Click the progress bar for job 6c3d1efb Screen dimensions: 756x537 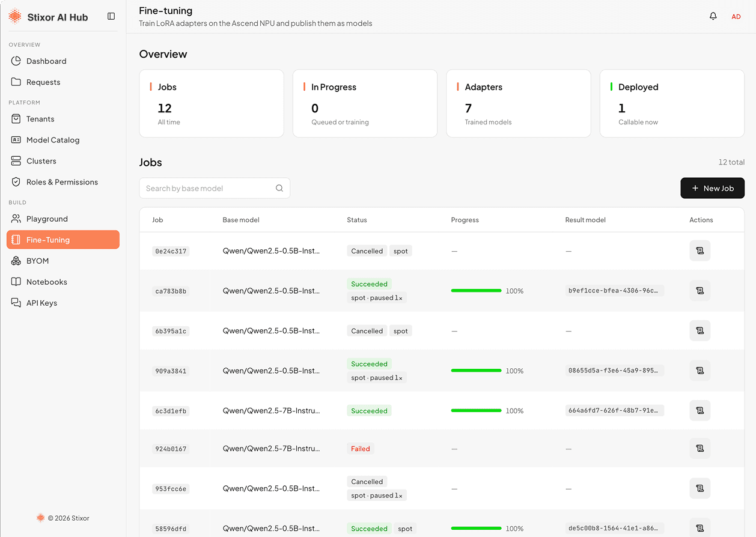pos(476,411)
